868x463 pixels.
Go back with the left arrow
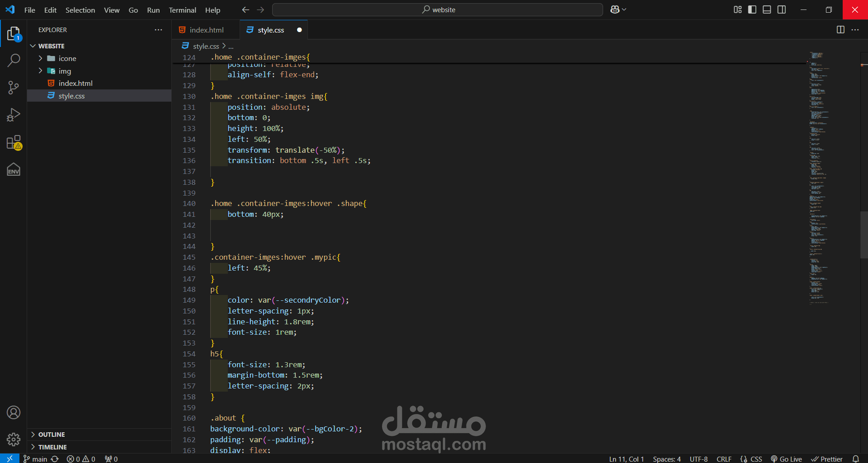(x=245, y=9)
